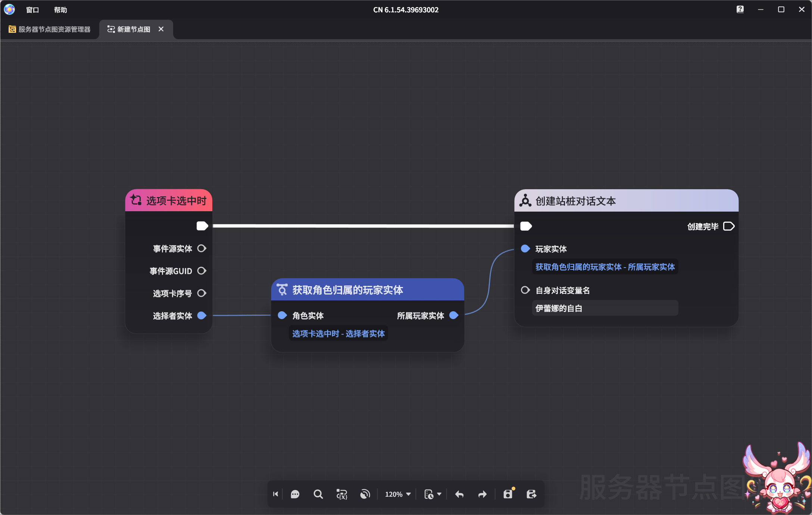The width and height of the screenshot is (812, 515).
Task: Click the jump-to-start icon in bottom toolbar
Action: pyautogui.click(x=276, y=494)
